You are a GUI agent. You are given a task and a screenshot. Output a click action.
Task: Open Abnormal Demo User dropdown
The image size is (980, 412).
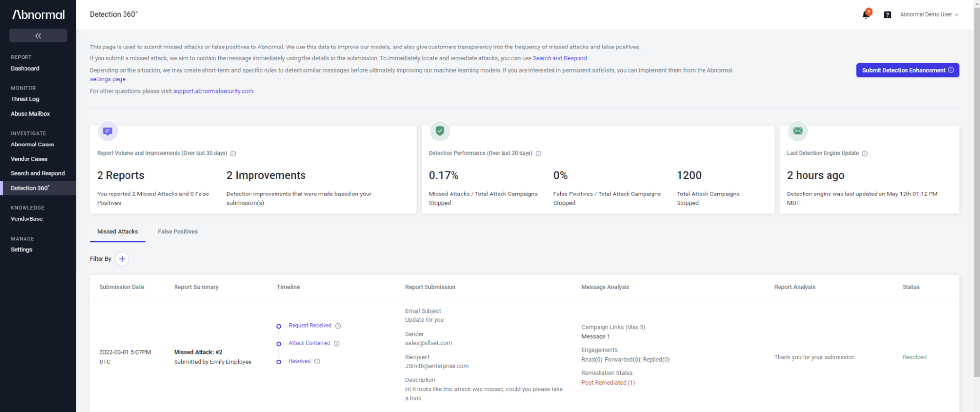(929, 15)
